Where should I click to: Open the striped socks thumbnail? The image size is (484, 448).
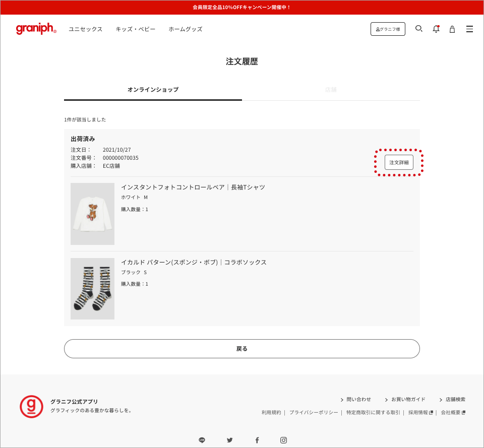[x=92, y=289]
